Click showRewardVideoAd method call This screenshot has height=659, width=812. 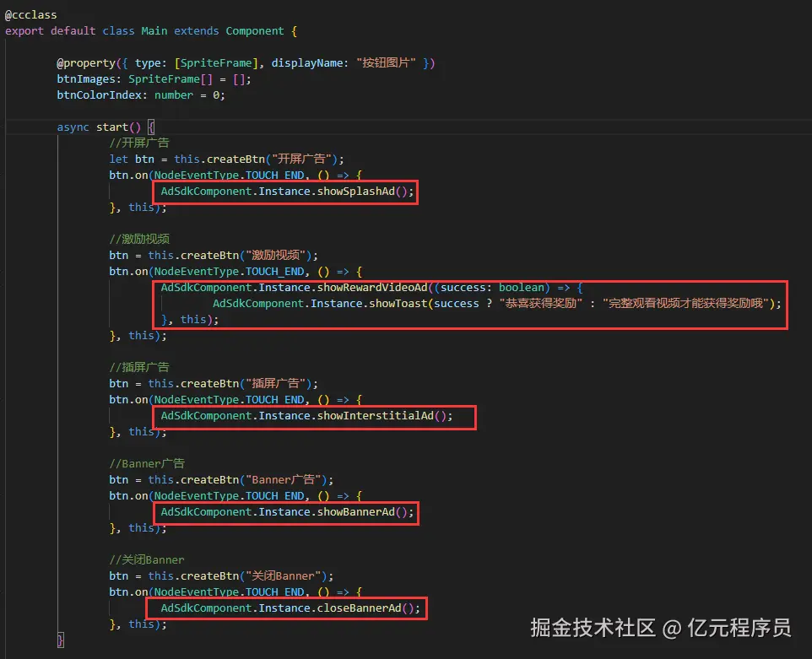coord(372,288)
